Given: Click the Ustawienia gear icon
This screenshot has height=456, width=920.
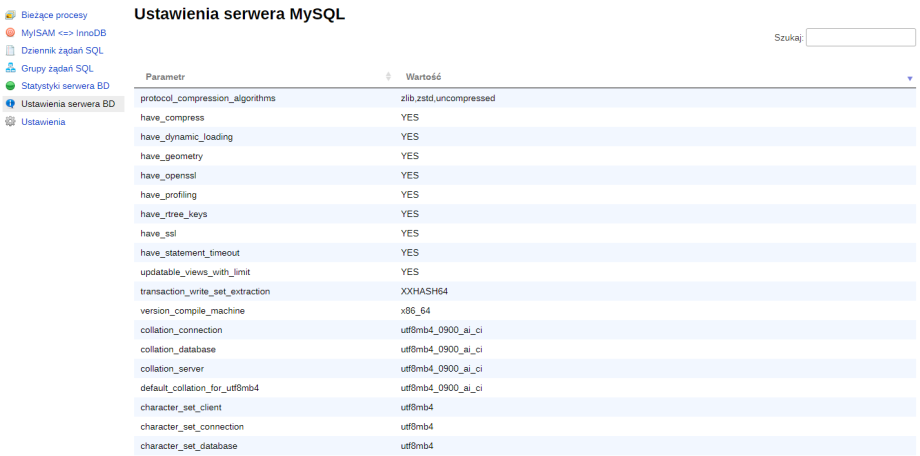Looking at the screenshot, I should [x=10, y=122].
